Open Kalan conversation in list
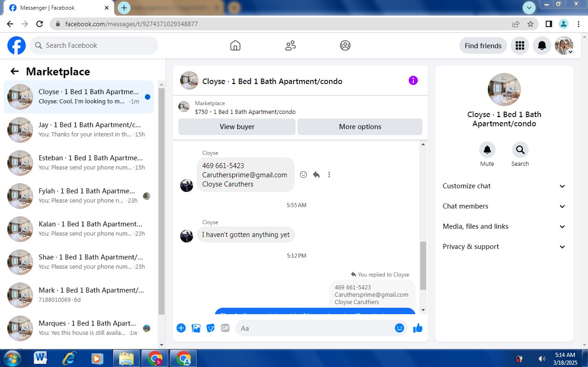588x367 pixels. tap(79, 229)
